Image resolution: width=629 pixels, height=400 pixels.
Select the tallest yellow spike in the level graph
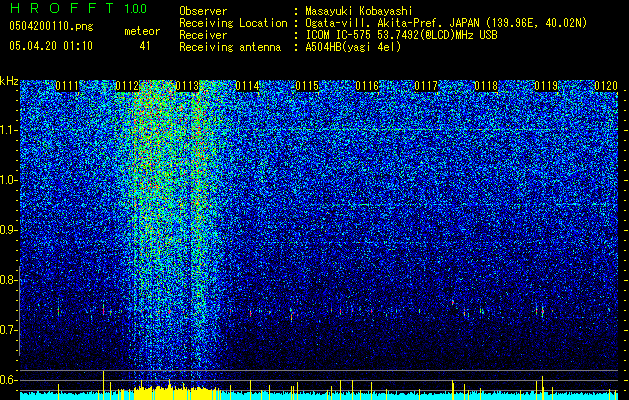104,385
